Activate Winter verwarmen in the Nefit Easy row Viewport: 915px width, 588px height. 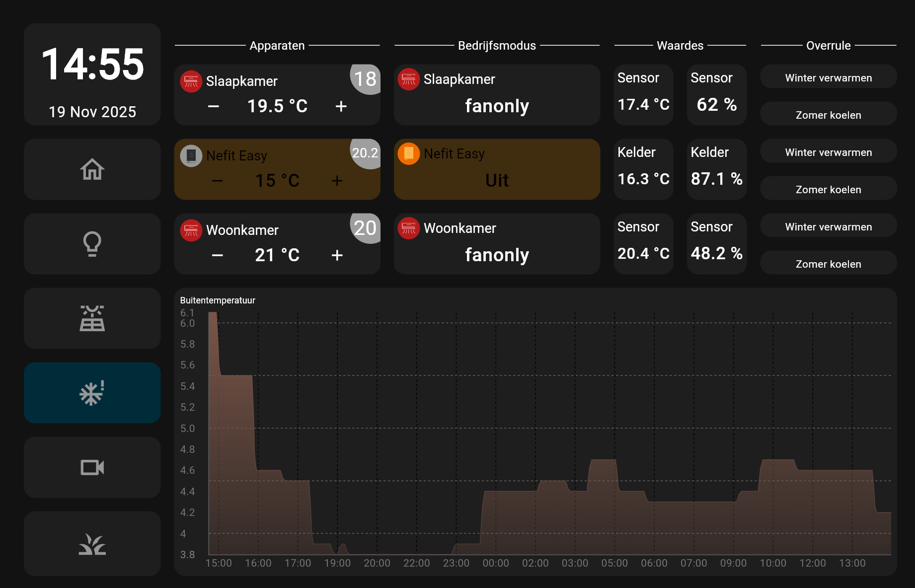(x=829, y=151)
